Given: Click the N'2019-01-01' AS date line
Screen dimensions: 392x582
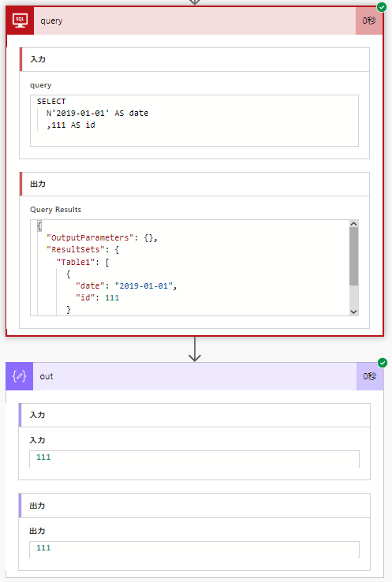Looking at the screenshot, I should point(97,113).
